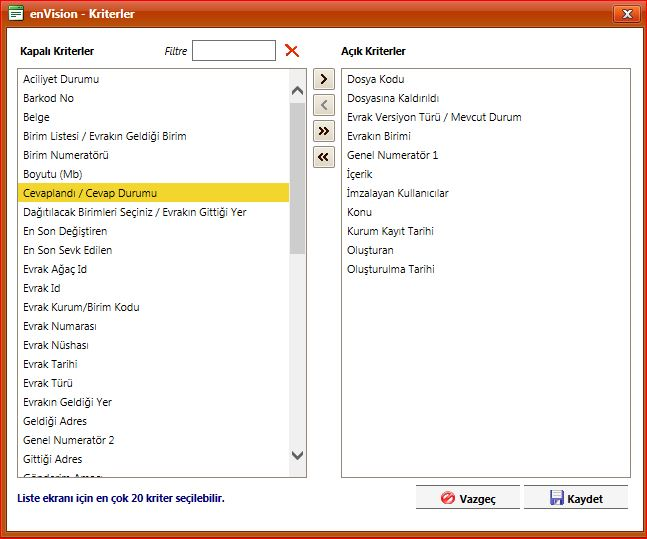Choose the Belge criterion
Screen dimensions: 647x539
coord(153,117)
